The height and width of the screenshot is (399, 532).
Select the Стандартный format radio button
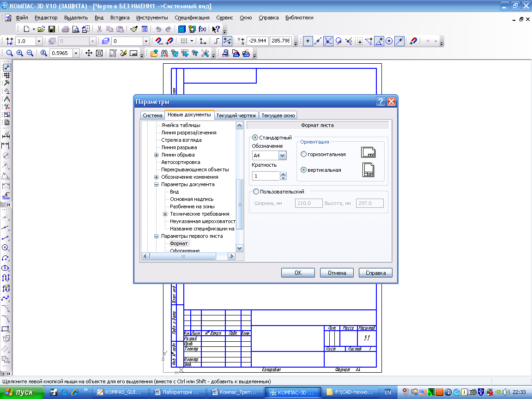coord(255,138)
